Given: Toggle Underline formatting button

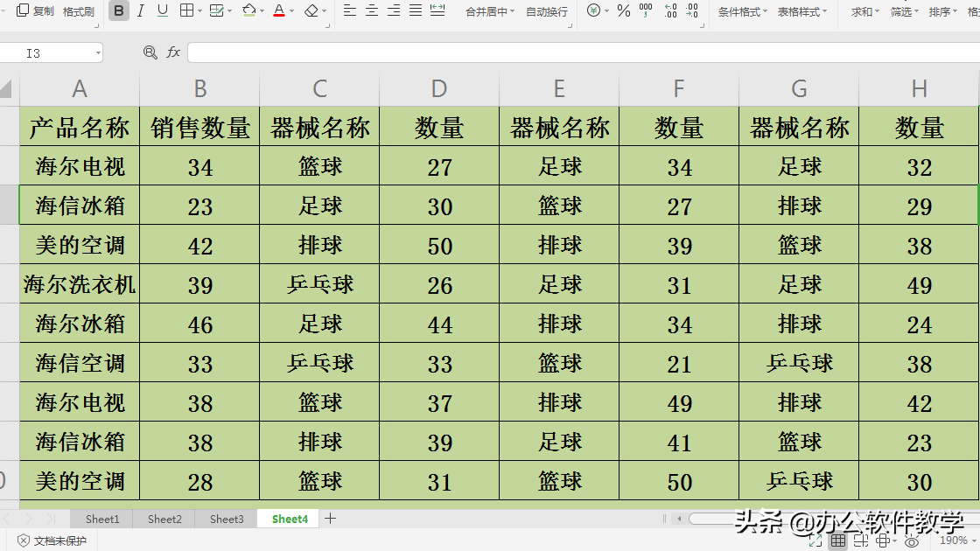Looking at the screenshot, I should pos(163,10).
